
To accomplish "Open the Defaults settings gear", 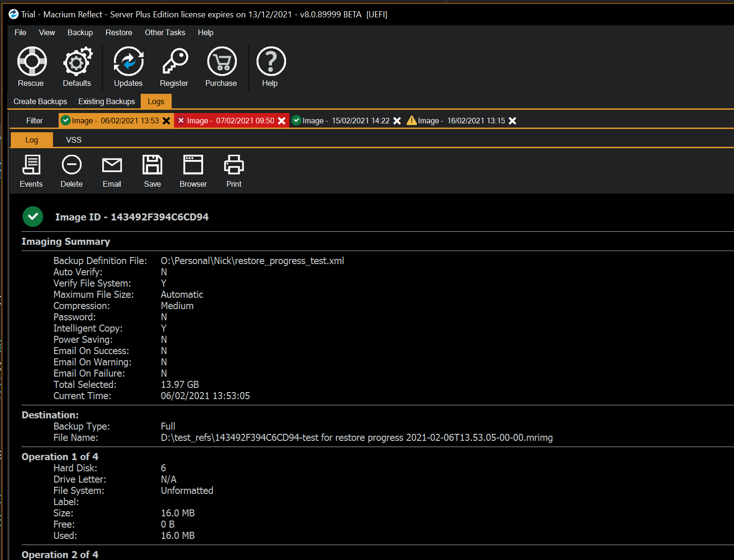I will click(x=77, y=67).
